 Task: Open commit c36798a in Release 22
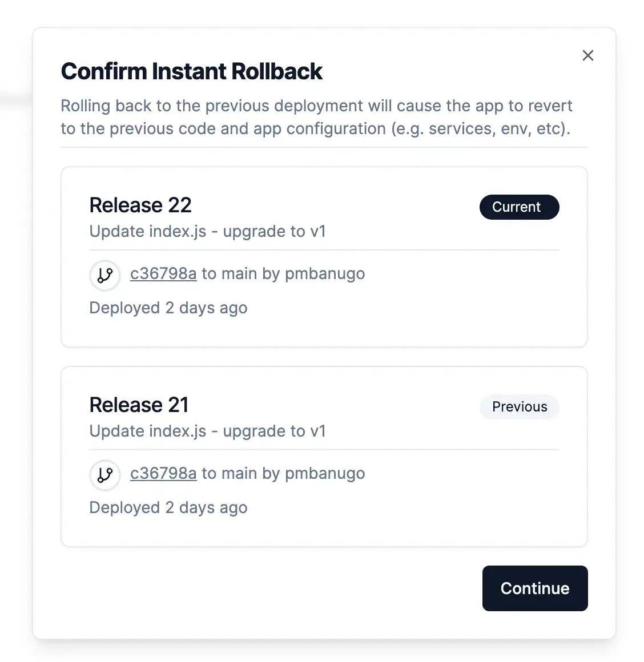163,273
